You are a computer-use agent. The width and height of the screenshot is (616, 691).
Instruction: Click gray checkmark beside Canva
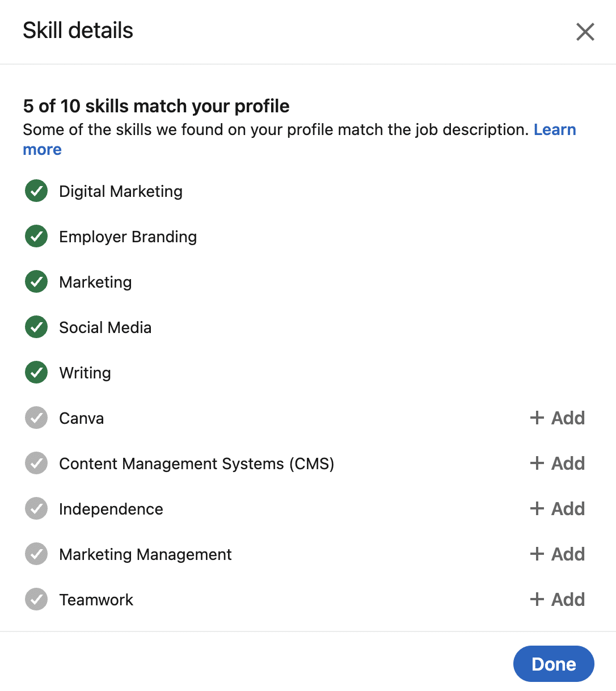pos(36,418)
